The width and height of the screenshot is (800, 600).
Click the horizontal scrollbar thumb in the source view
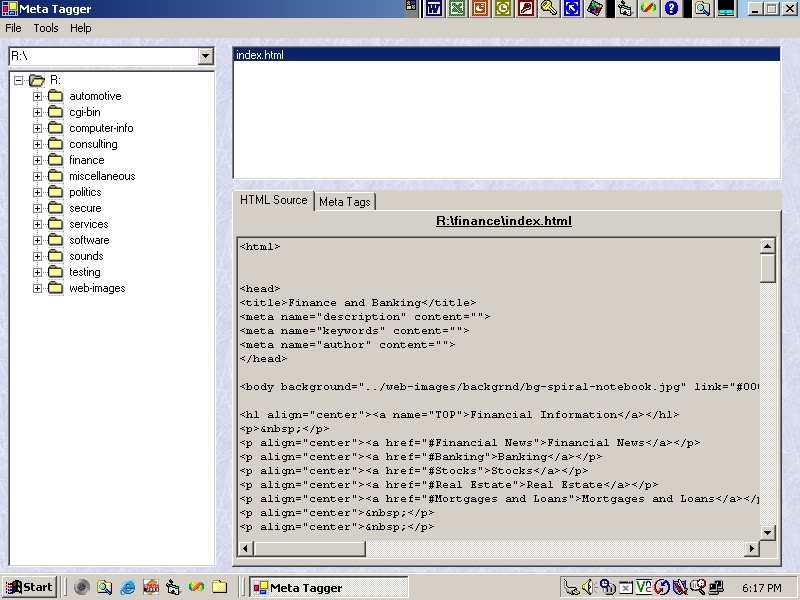click(308, 548)
